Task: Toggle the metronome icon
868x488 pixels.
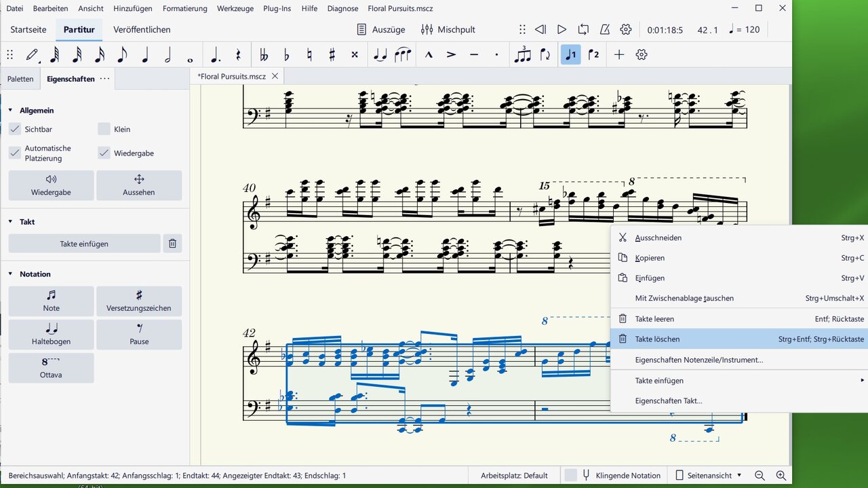Action: pyautogui.click(x=605, y=30)
